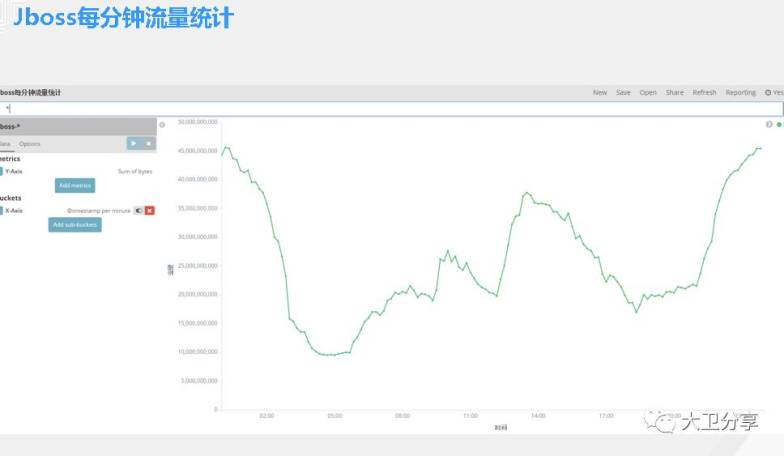
Task: Click the Open menu item
Action: 648,92
